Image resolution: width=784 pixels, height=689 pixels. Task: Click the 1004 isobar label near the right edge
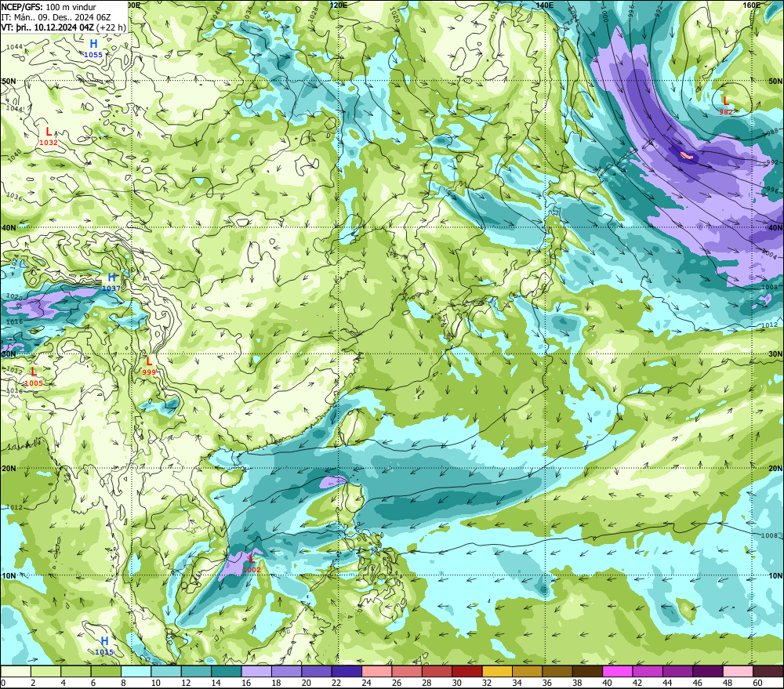point(771,255)
